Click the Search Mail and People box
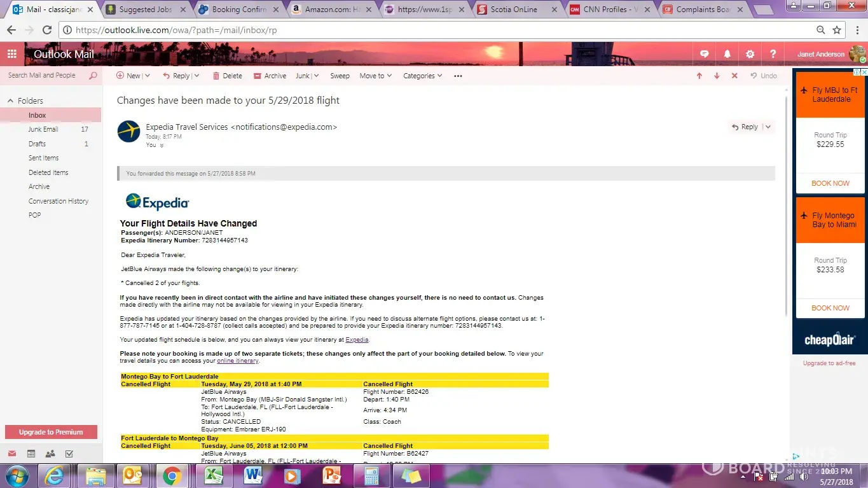 45,75
